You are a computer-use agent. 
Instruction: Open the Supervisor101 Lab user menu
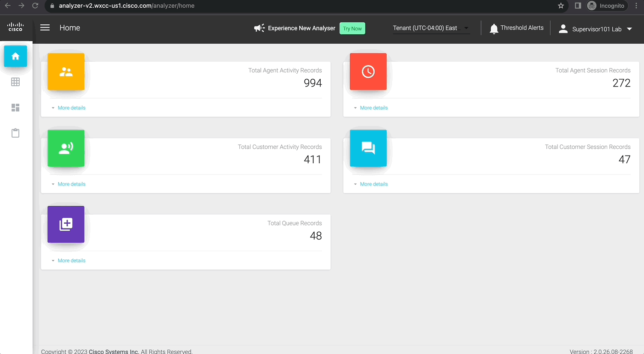(x=596, y=29)
